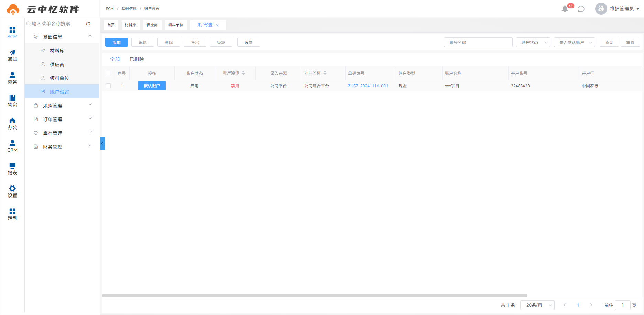
Task: Click the blue 添加 button
Action: [117, 42]
